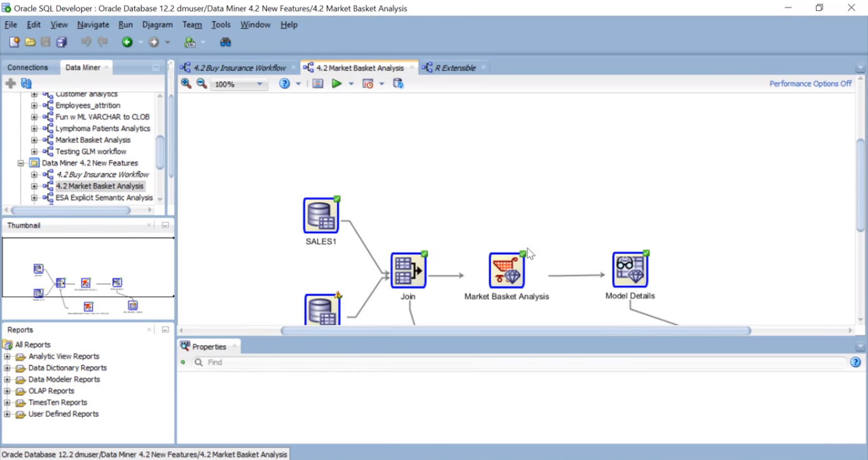The height and width of the screenshot is (460, 868).
Task: Expand the Market Basket Analysis tree item
Action: pyautogui.click(x=34, y=140)
